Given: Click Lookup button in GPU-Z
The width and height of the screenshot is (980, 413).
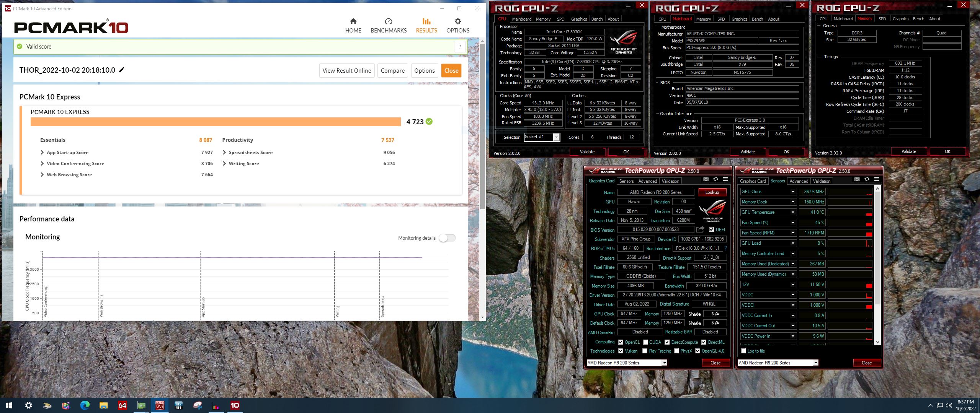Looking at the screenshot, I should pos(712,192).
